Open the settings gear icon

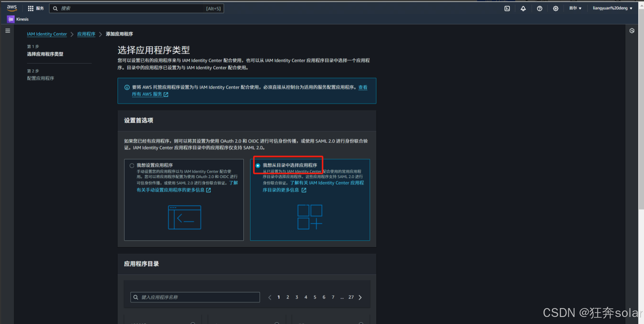click(x=556, y=9)
